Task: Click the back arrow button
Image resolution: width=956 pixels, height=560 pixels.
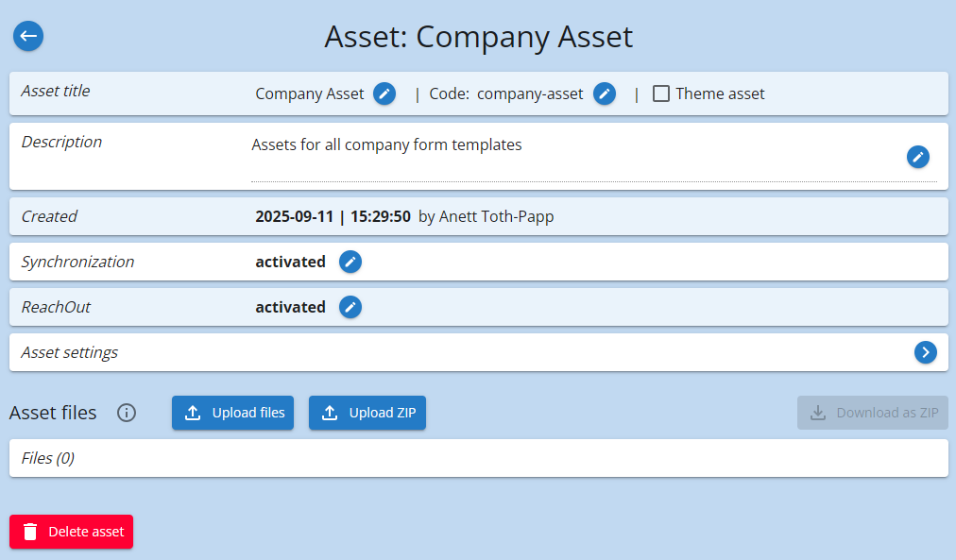Action: click(x=28, y=36)
